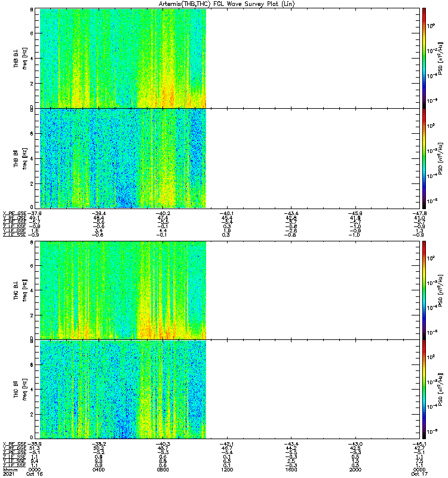Click the THC B⊥ freq [Hz] axis label
Image resolution: width=448 pixels, height=478 pixels.
[x=20, y=290]
